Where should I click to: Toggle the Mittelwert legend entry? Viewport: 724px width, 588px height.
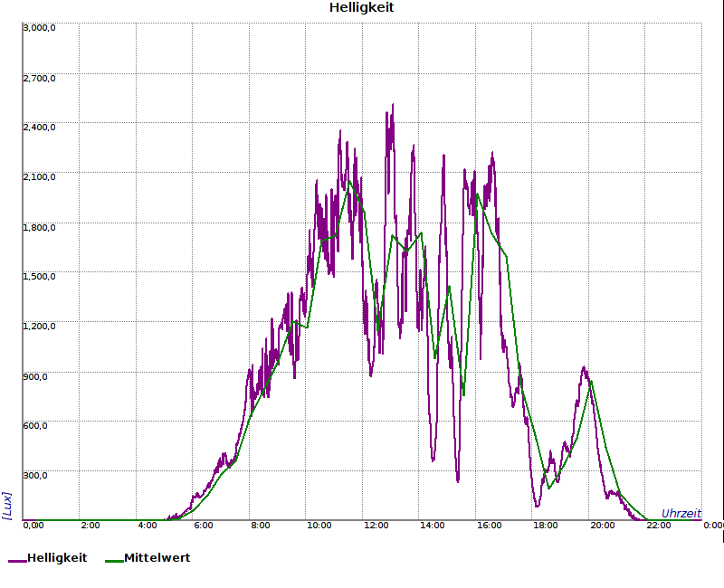click(148, 558)
